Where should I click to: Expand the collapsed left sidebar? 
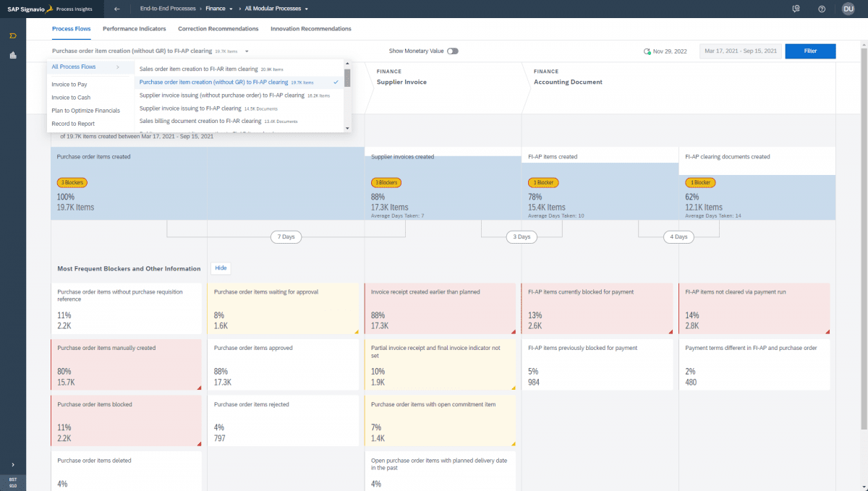[x=12, y=465]
